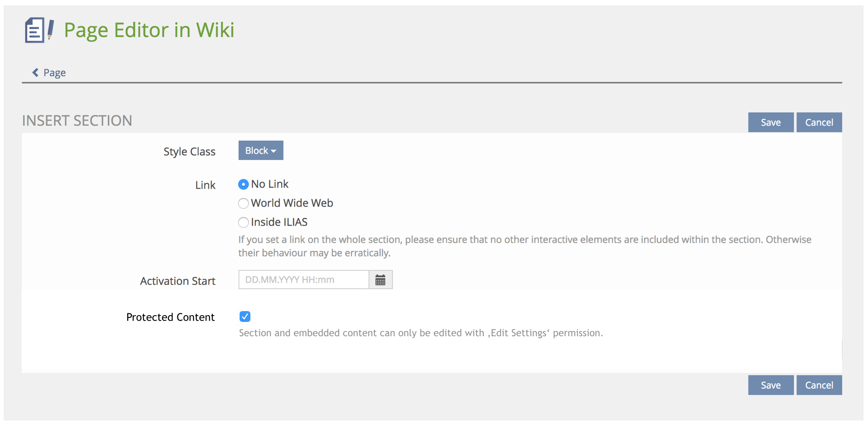868x425 pixels.
Task: Click the Style Class label
Action: coord(189,152)
